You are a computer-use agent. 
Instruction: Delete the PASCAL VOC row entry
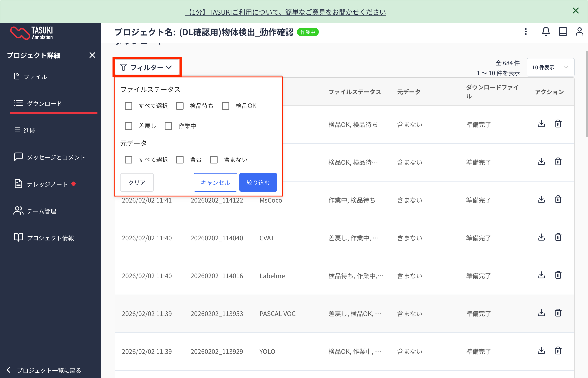click(558, 313)
